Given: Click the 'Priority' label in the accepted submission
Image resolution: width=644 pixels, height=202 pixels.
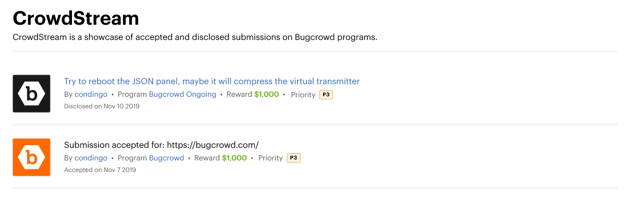Looking at the screenshot, I should tap(271, 158).
